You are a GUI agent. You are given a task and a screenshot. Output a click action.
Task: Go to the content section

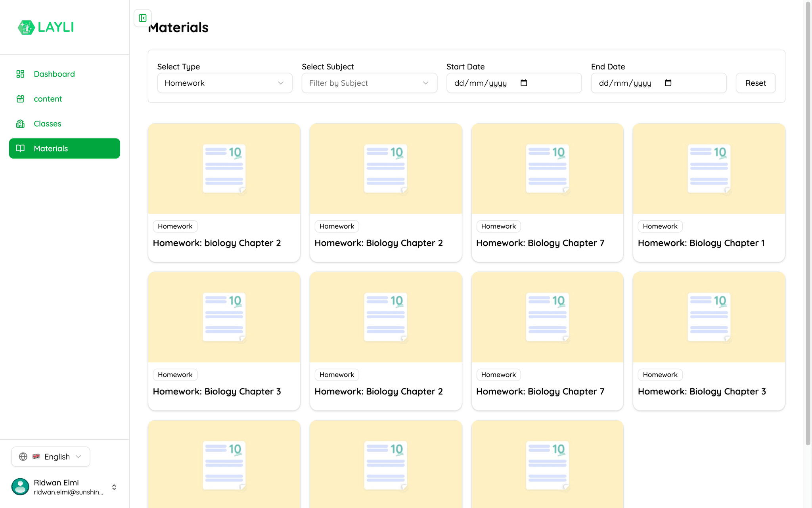(65, 99)
